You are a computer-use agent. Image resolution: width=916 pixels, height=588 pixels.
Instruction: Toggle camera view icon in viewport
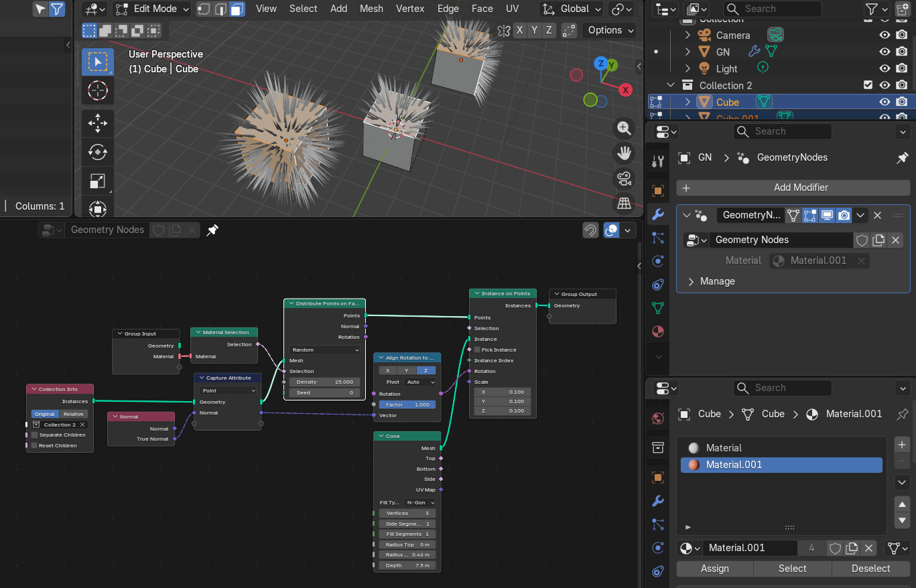point(624,178)
